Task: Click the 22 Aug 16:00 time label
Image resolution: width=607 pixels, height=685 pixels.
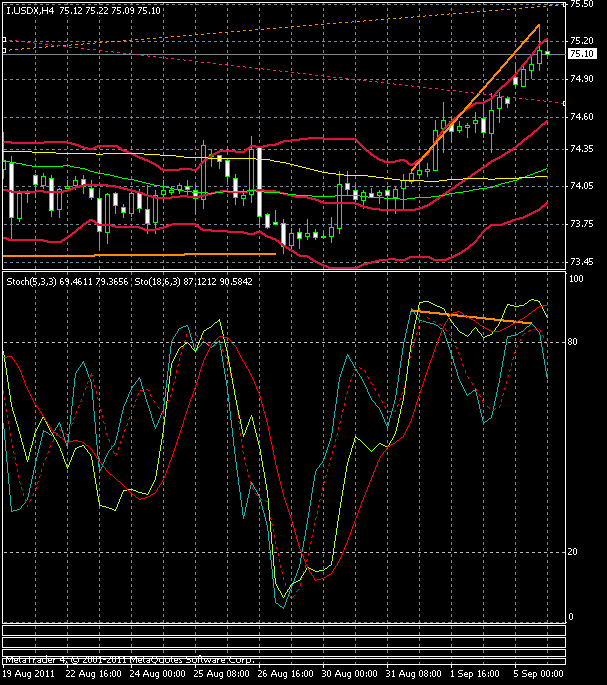Action: click(94, 674)
